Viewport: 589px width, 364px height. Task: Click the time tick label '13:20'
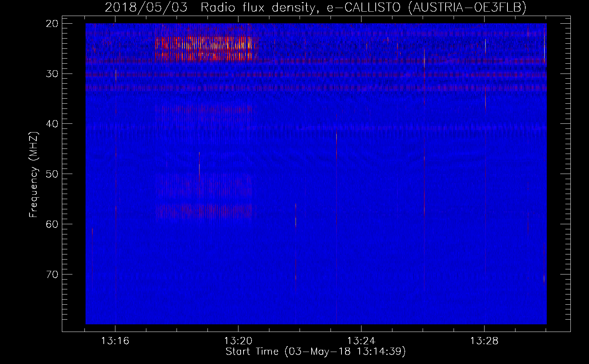click(238, 341)
